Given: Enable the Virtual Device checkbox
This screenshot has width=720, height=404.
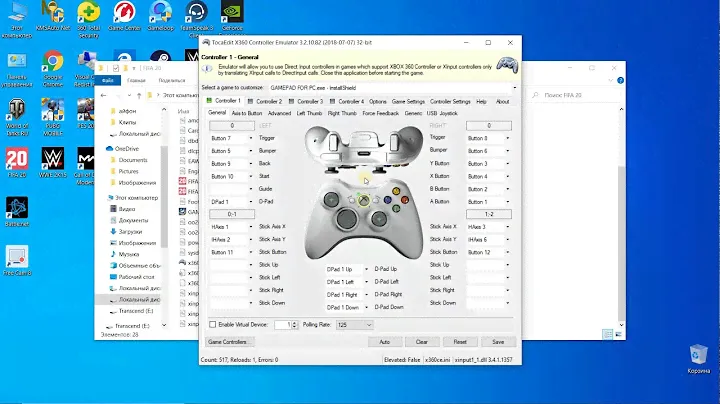Looking at the screenshot, I should (x=212, y=325).
